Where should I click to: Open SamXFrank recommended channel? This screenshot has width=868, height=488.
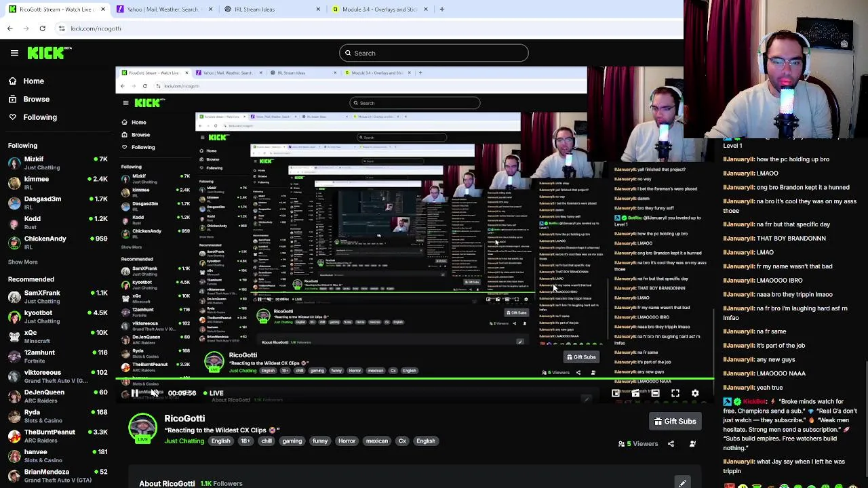click(x=57, y=296)
